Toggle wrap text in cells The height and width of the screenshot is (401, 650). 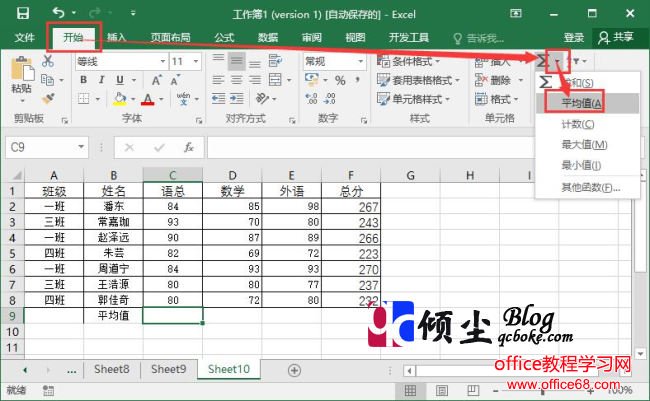(275, 61)
